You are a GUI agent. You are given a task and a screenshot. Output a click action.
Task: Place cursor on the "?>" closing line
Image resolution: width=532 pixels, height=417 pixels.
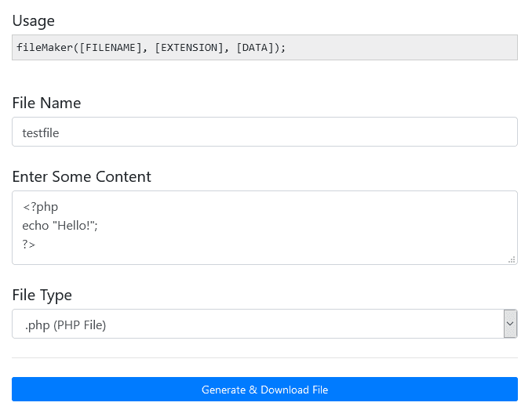pyautogui.click(x=29, y=245)
